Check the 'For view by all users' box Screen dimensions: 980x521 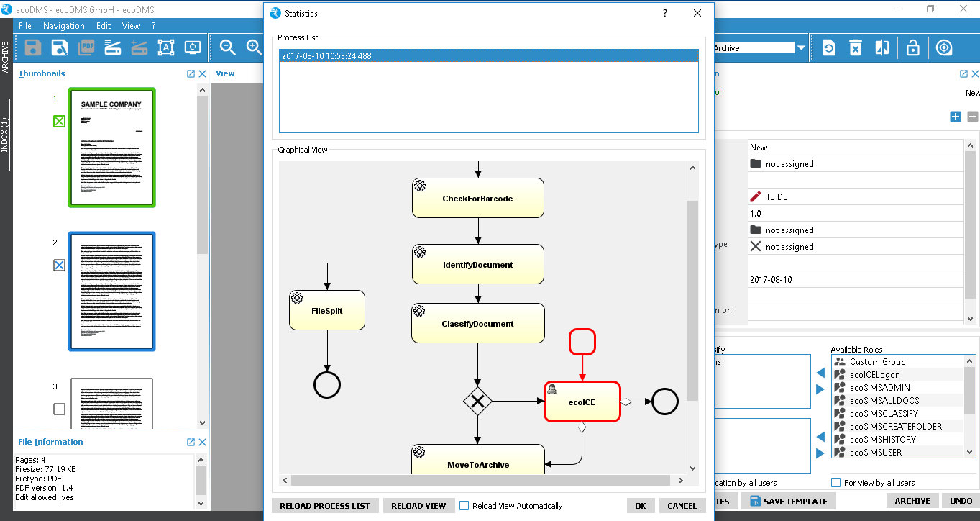835,483
